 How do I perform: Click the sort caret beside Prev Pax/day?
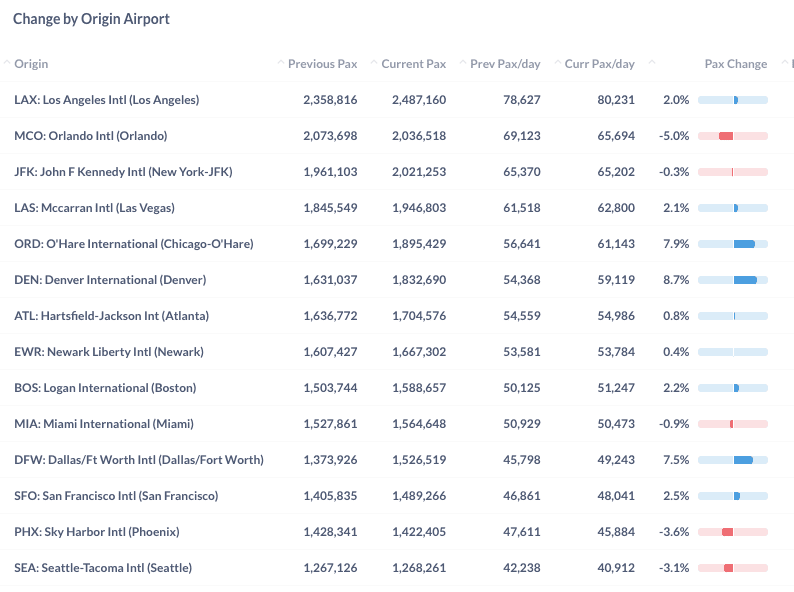click(x=462, y=63)
